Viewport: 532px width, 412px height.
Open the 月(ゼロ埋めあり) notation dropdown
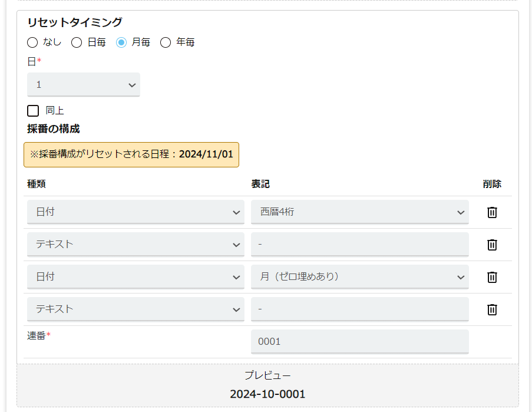tap(359, 277)
